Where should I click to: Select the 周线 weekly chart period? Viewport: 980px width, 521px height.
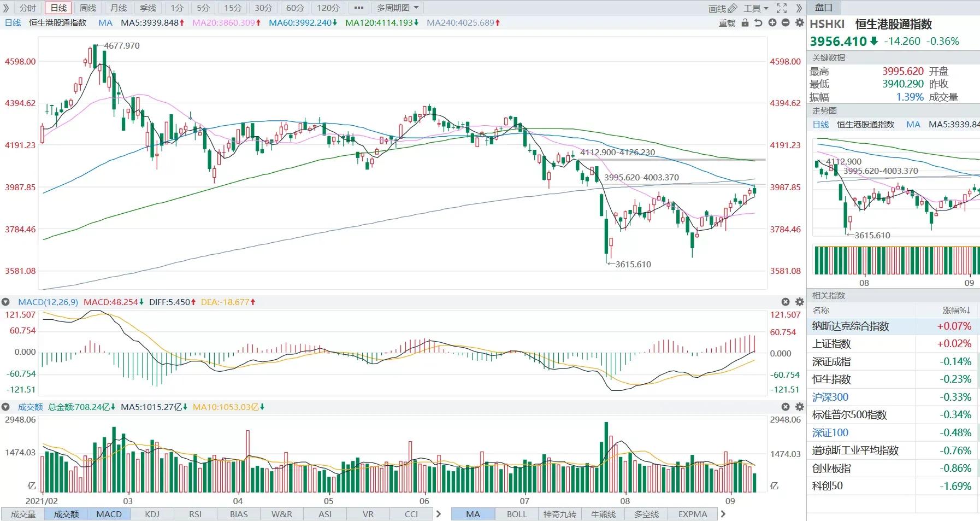[87, 8]
